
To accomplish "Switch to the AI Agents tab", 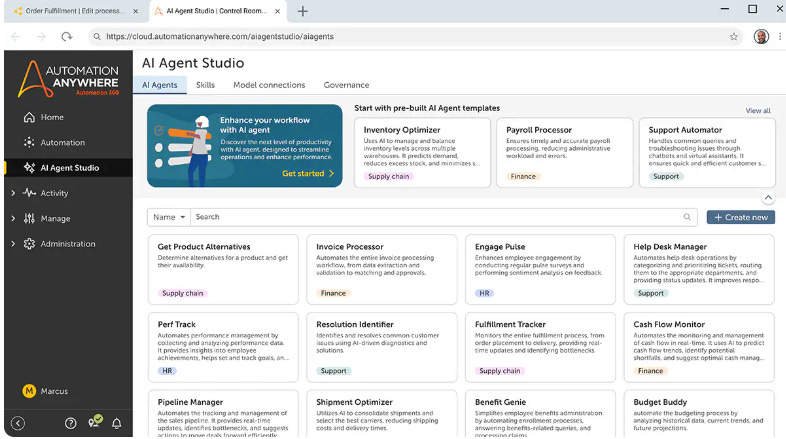I will [159, 85].
